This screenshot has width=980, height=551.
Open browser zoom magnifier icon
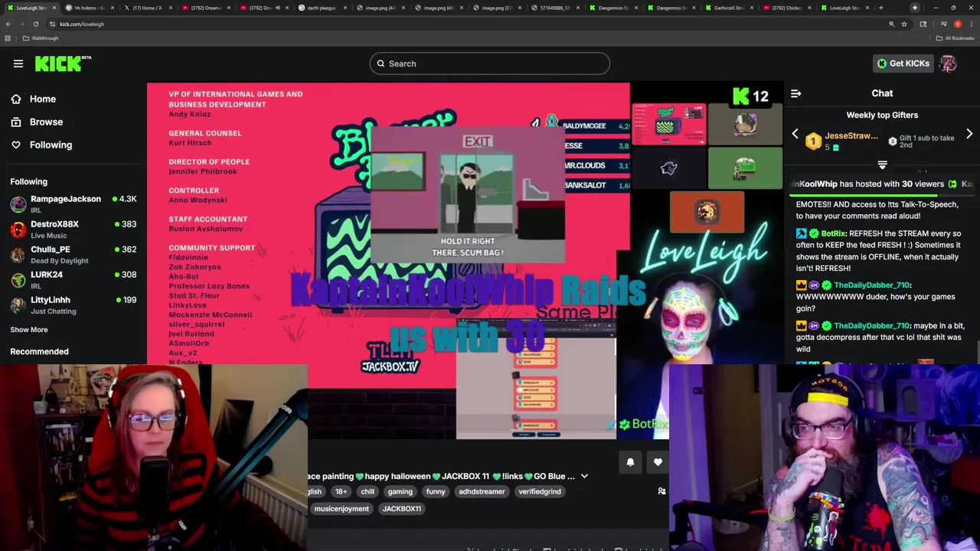click(x=891, y=24)
